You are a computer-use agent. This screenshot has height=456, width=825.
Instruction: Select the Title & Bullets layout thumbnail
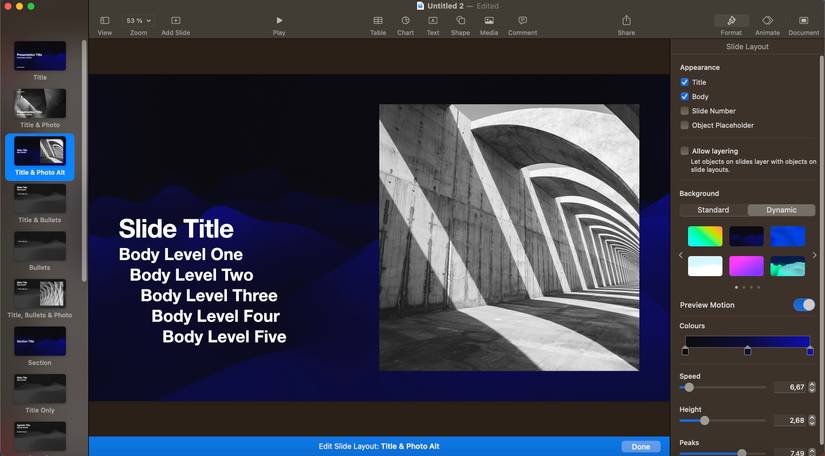tap(40, 198)
